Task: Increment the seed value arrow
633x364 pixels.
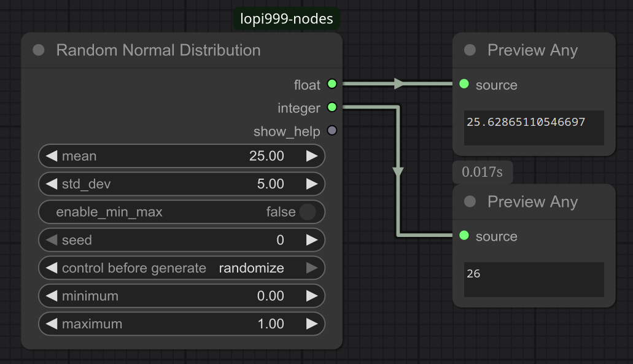Action: (312, 240)
